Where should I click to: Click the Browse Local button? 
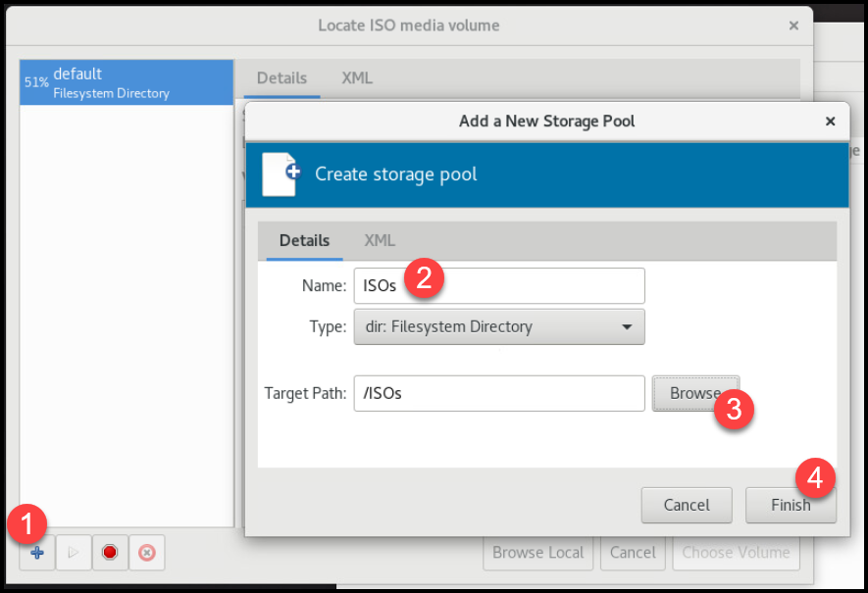pyautogui.click(x=537, y=553)
